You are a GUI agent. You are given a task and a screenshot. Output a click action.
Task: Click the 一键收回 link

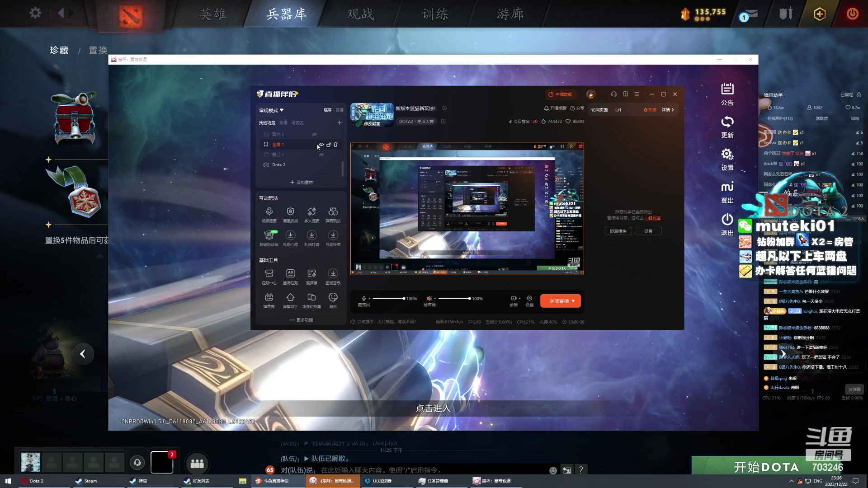(652, 218)
